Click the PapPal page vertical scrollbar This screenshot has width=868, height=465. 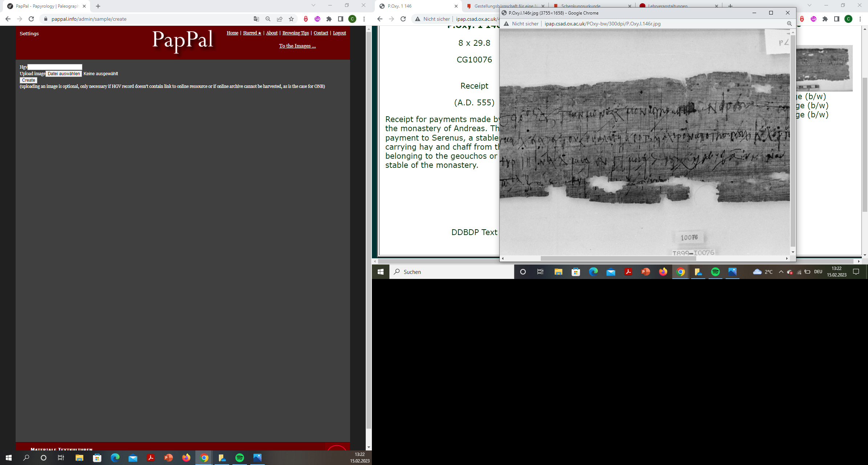point(369,230)
